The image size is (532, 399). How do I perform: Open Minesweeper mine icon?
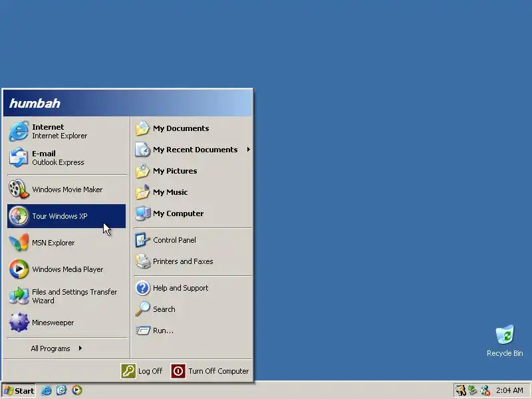[x=19, y=323]
